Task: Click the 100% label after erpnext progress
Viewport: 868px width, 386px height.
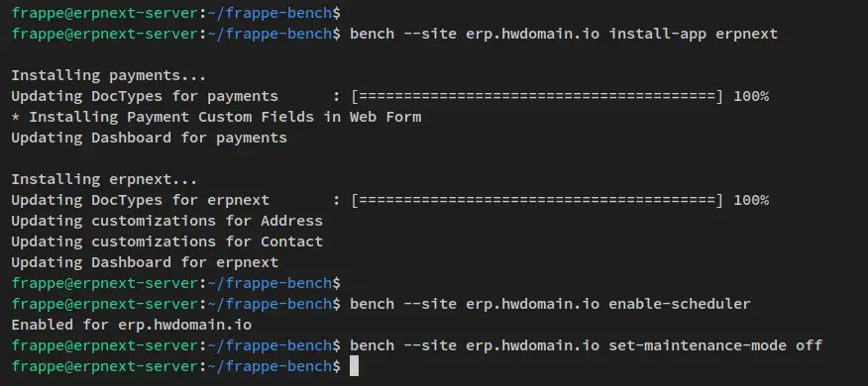Action: click(x=751, y=200)
